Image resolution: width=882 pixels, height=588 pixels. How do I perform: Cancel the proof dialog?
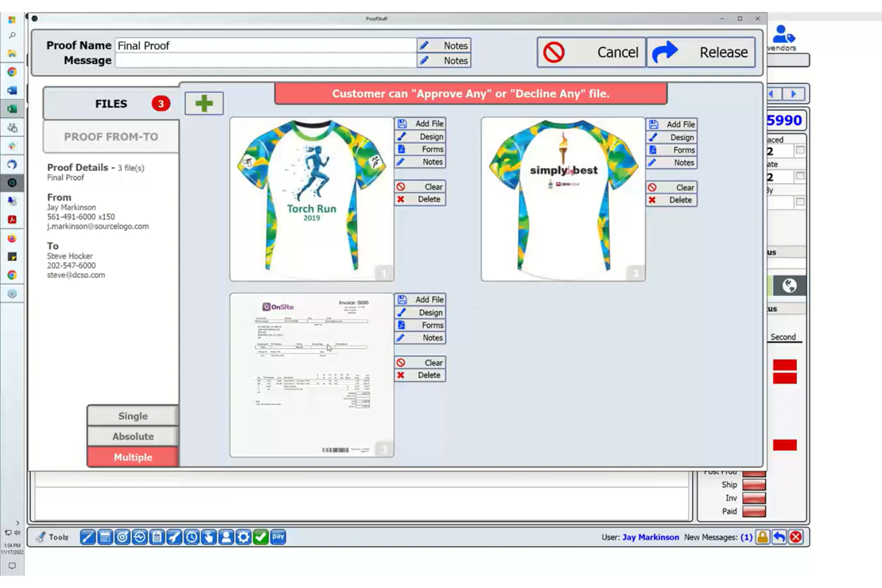click(591, 52)
